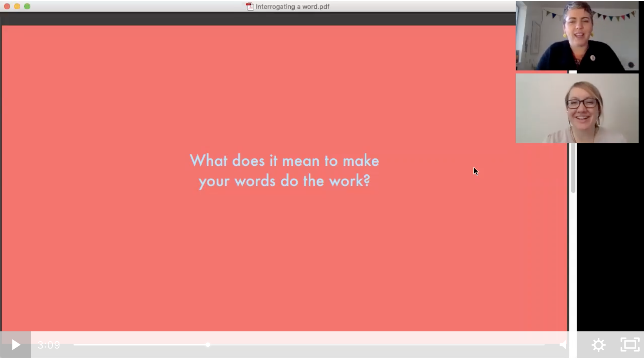The width and height of the screenshot is (644, 358).
Task: Click the Interrogating a word.pdf title
Action: [x=292, y=7]
